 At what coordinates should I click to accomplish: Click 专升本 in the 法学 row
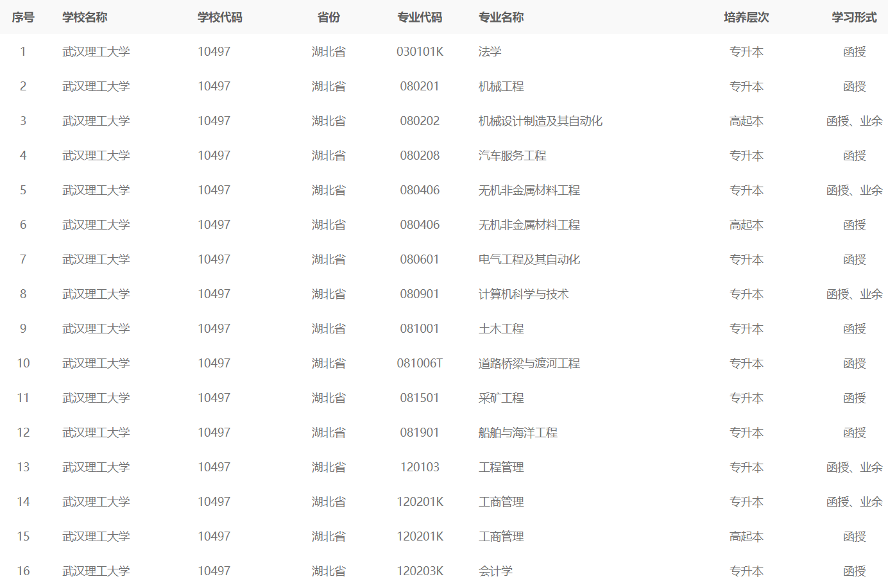click(x=746, y=52)
